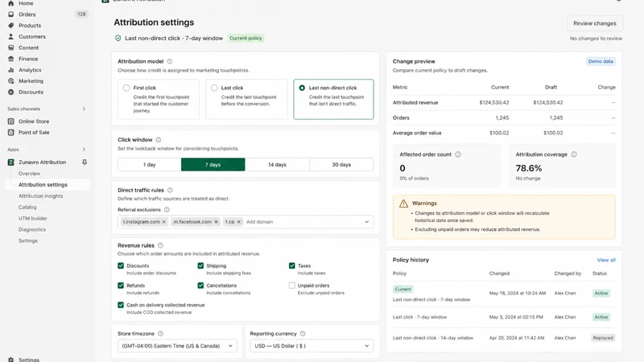Click the Analytics bar chart icon
644x362 pixels.
(11, 70)
